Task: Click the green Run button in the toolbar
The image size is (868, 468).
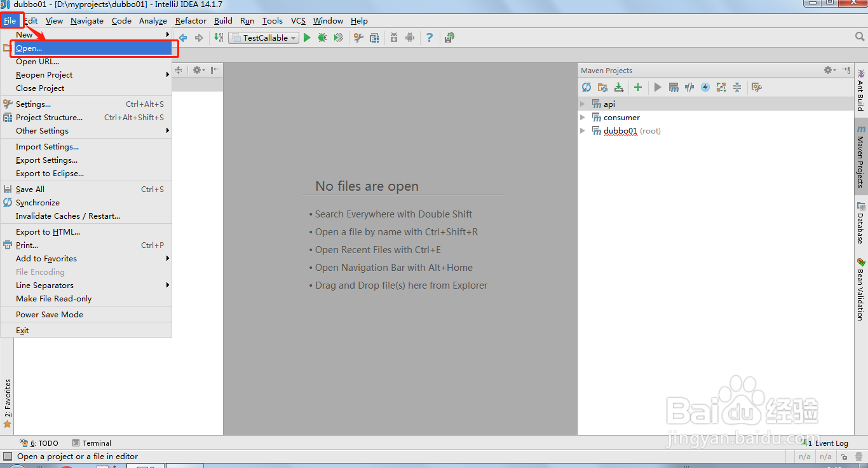Action: coord(307,38)
